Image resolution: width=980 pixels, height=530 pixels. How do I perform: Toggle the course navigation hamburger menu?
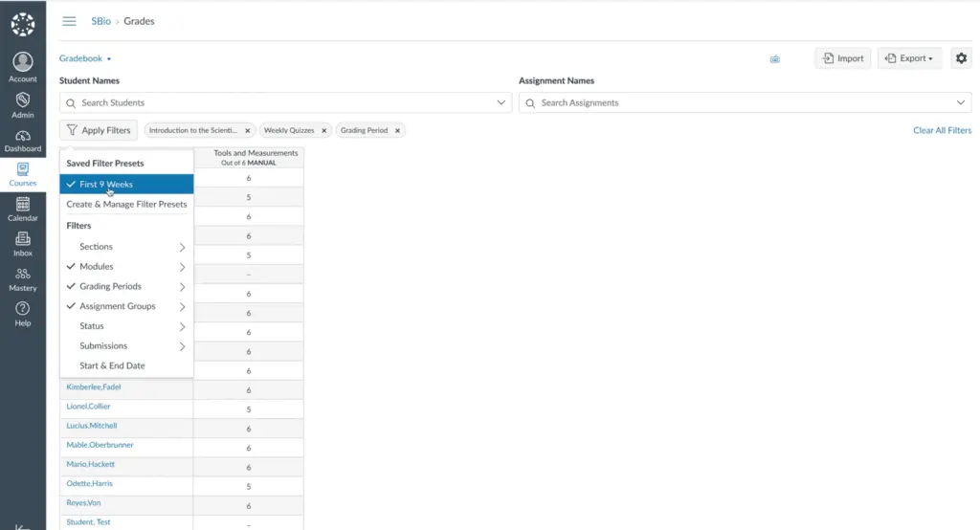click(69, 21)
